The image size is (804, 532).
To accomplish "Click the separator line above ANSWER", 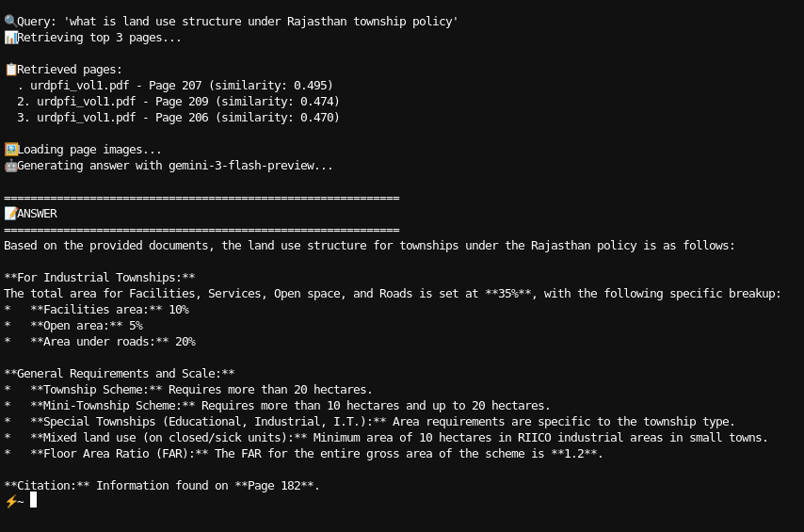I will [201, 198].
